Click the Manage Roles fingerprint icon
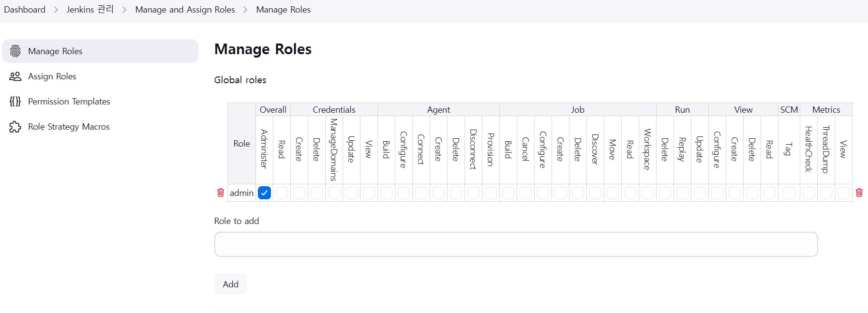This screenshot has height=313, width=868. click(15, 51)
